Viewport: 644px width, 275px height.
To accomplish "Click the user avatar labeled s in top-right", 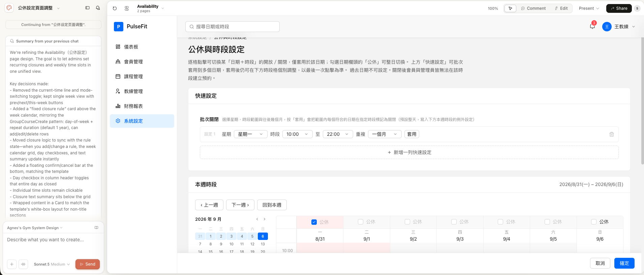I will point(637,8).
